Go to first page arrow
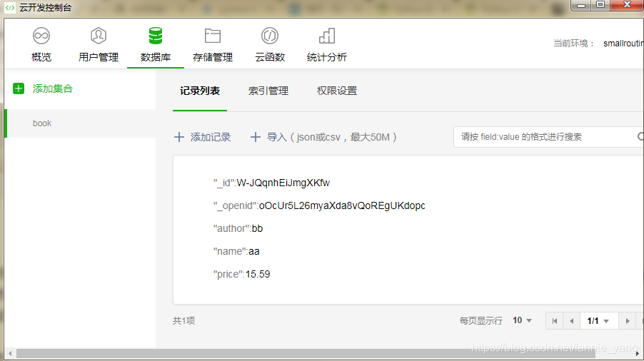The height and width of the screenshot is (361, 644). [x=555, y=321]
